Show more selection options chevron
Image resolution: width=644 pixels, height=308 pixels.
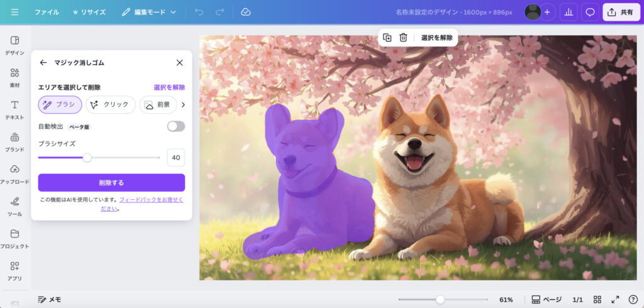[x=183, y=105]
